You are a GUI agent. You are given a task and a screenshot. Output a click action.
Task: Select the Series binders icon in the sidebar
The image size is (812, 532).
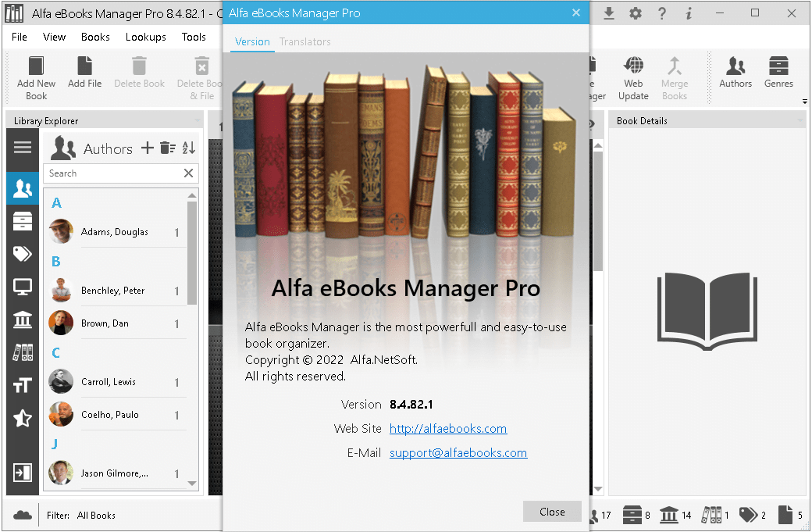(23, 352)
